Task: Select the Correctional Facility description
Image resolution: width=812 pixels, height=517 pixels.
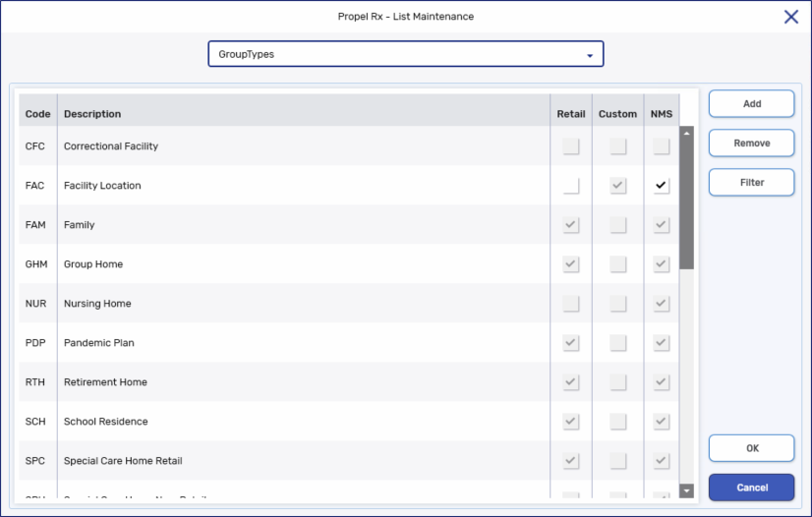Action: tap(304, 145)
